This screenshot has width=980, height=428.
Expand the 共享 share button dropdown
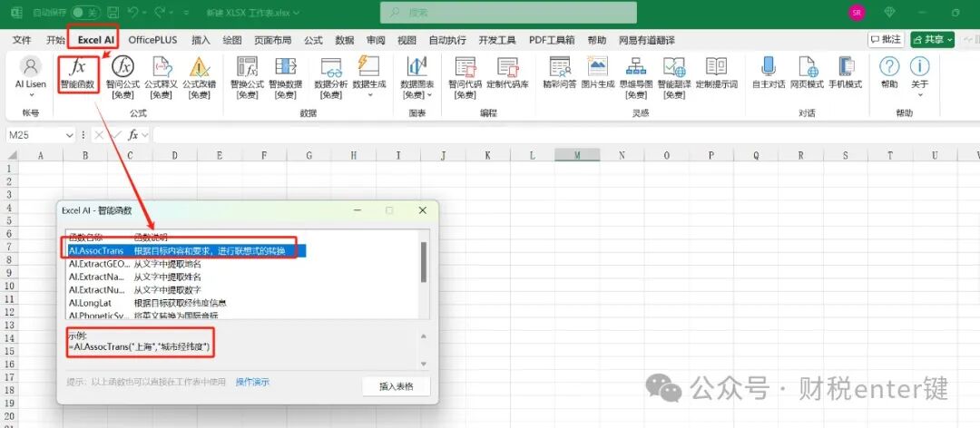coord(950,39)
